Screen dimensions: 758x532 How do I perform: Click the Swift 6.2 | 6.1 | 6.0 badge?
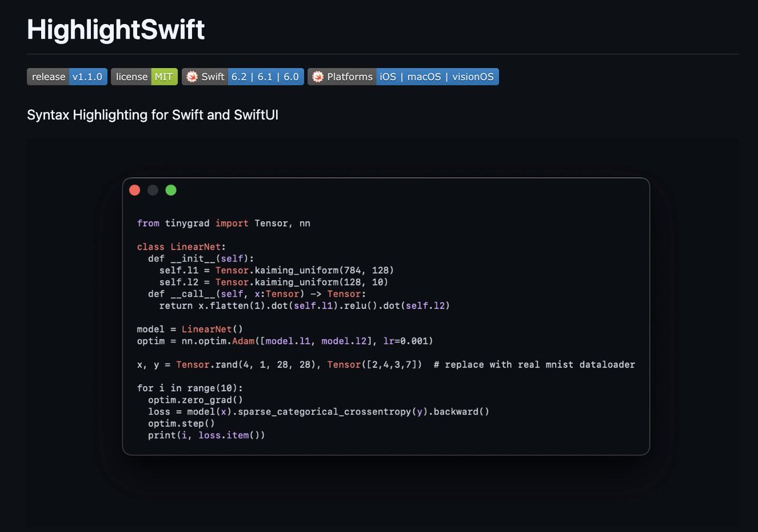pos(243,76)
